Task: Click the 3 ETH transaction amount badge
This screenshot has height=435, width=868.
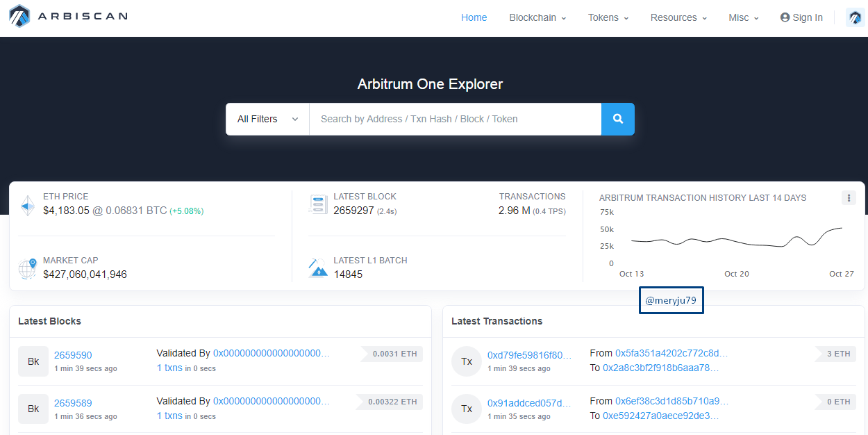Action: click(x=837, y=354)
